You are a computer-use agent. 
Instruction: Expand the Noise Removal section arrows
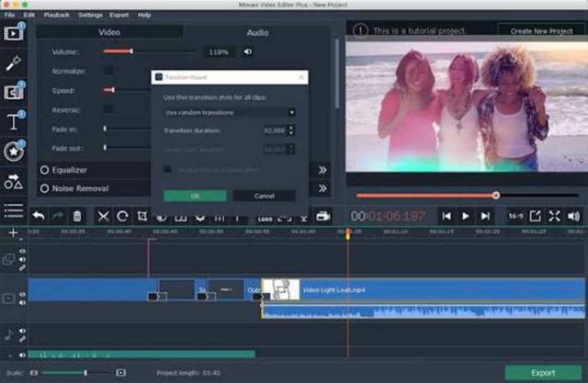(322, 188)
